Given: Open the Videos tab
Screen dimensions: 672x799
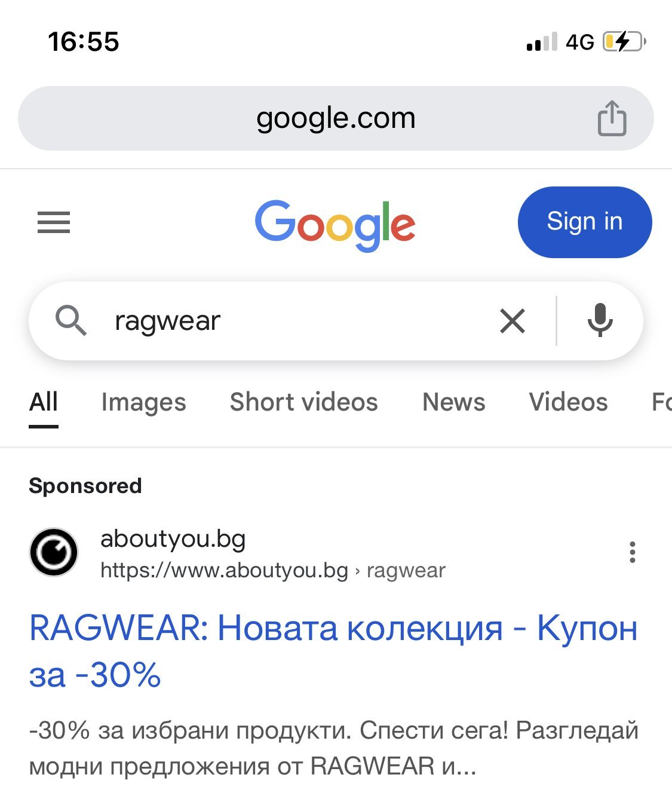Looking at the screenshot, I should 569,402.
